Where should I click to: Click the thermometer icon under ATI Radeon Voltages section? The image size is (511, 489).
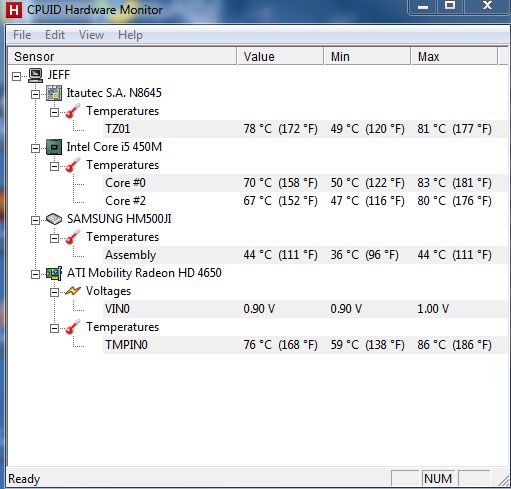pyautogui.click(x=73, y=327)
